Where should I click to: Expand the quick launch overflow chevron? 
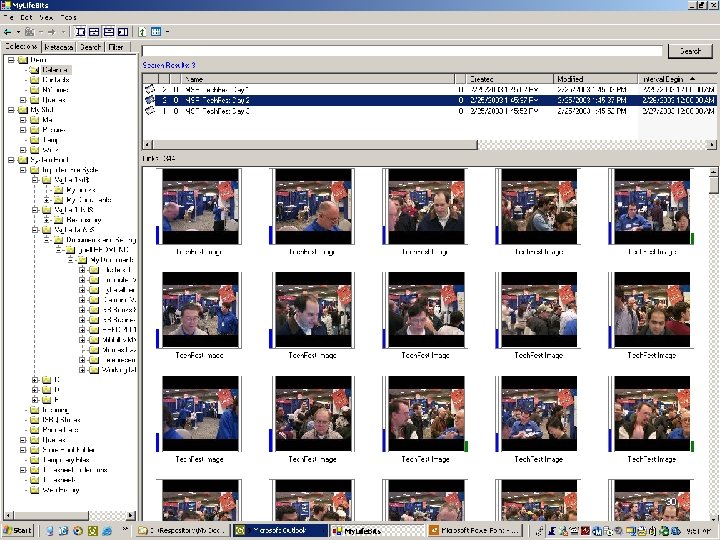click(x=125, y=529)
